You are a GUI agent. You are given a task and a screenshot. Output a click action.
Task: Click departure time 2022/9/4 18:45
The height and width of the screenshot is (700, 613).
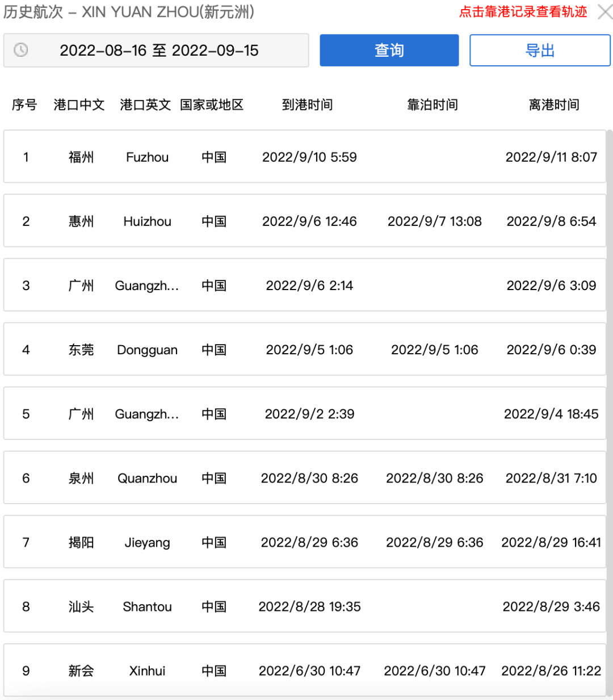pyautogui.click(x=551, y=414)
